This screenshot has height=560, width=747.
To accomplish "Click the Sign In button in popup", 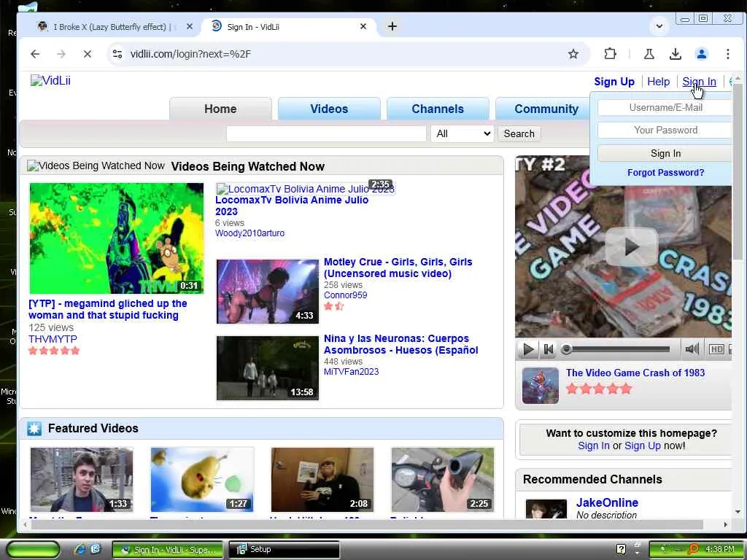I will pos(665,153).
